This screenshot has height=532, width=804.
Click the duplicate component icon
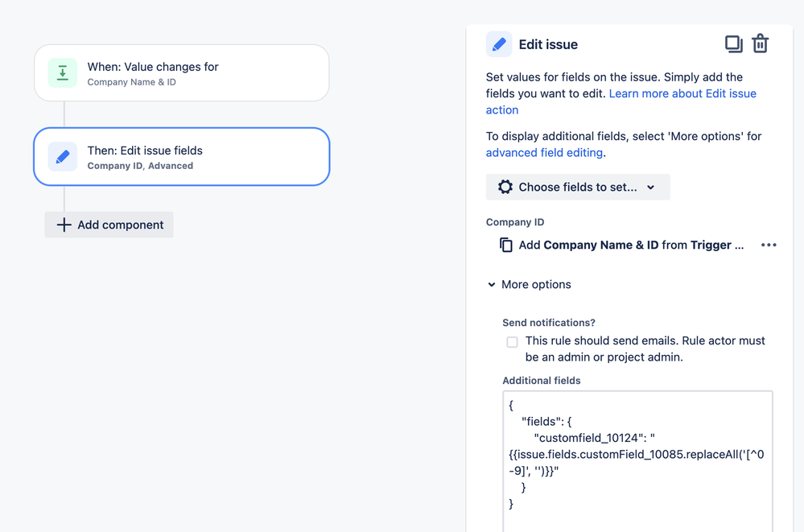click(734, 44)
